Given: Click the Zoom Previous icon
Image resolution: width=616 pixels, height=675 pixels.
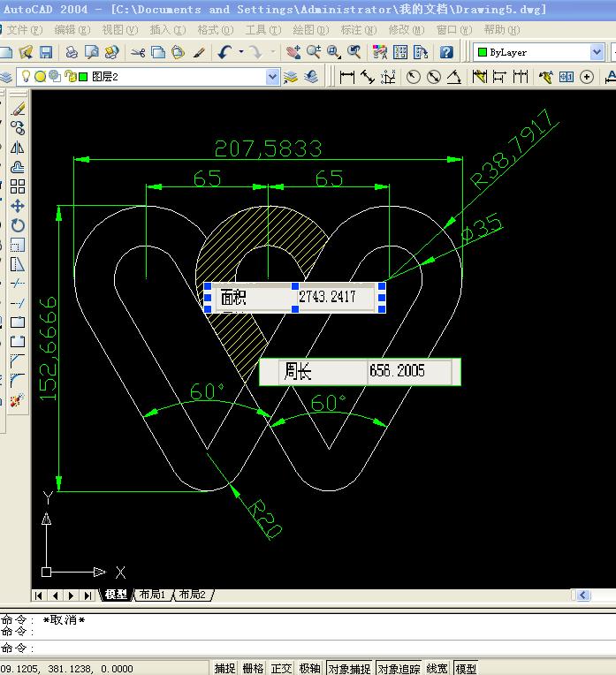Looking at the screenshot, I should [354, 52].
